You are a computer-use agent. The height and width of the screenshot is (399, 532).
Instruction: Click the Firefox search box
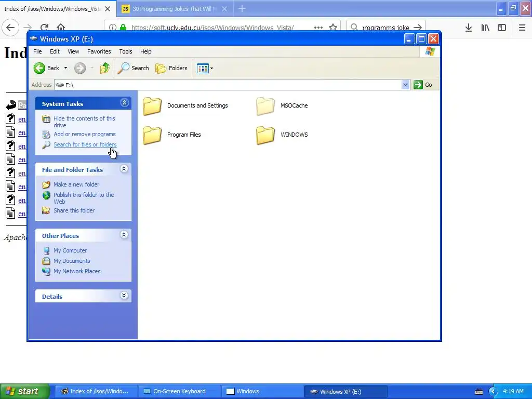pos(385,28)
